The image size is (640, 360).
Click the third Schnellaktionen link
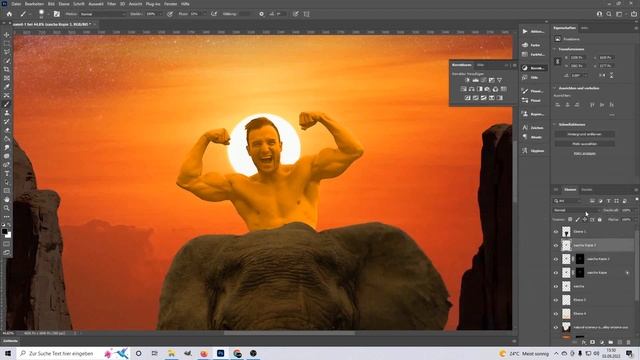coord(584,153)
